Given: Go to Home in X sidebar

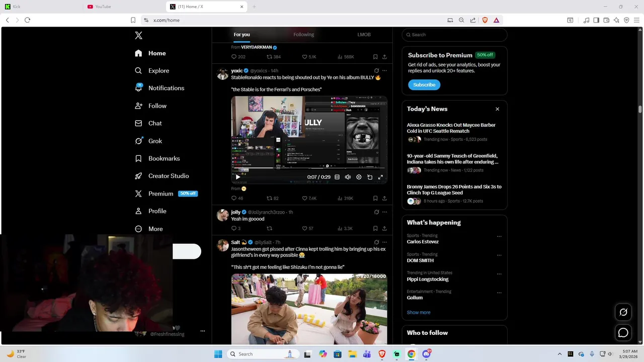Looking at the screenshot, I should [150, 53].
